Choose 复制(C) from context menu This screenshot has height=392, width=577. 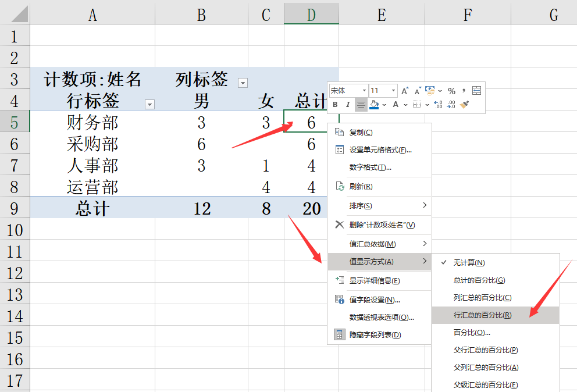[x=379, y=132]
